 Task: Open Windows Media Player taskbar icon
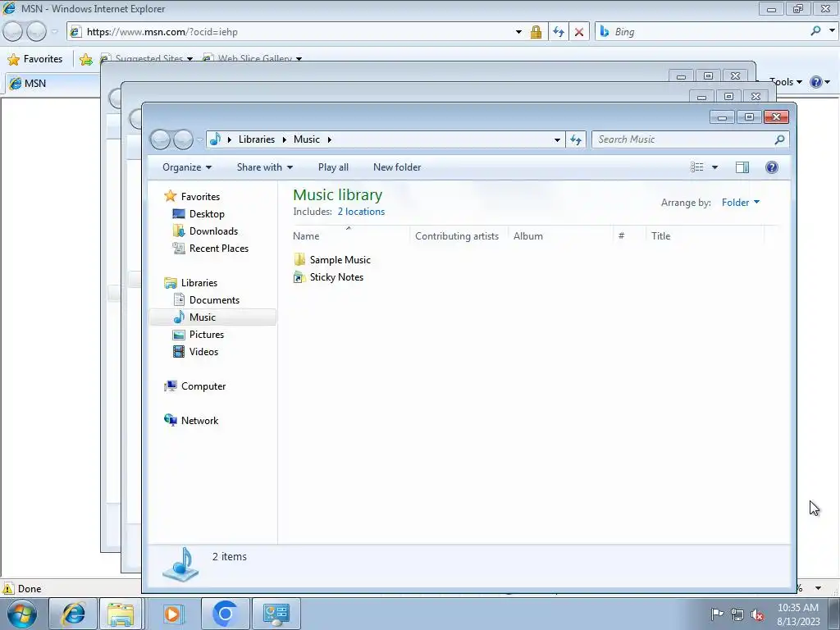click(172, 614)
